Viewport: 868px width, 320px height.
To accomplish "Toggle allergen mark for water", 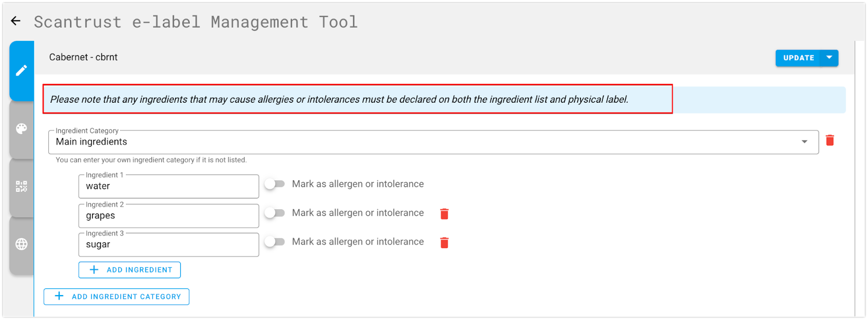I will pos(275,184).
